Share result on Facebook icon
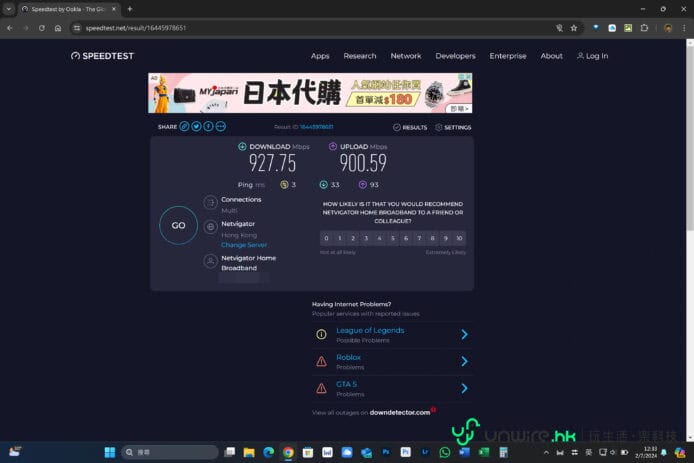The height and width of the screenshot is (463, 694). [x=209, y=127]
